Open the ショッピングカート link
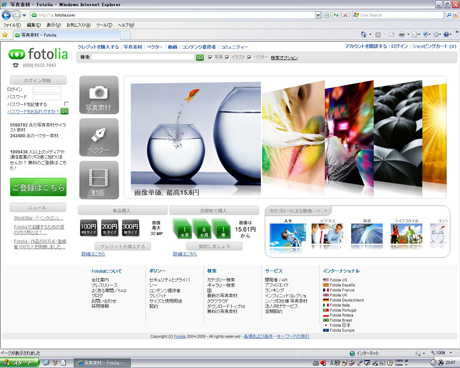Image resolution: width=460 pixels, height=368 pixels. 434,46
